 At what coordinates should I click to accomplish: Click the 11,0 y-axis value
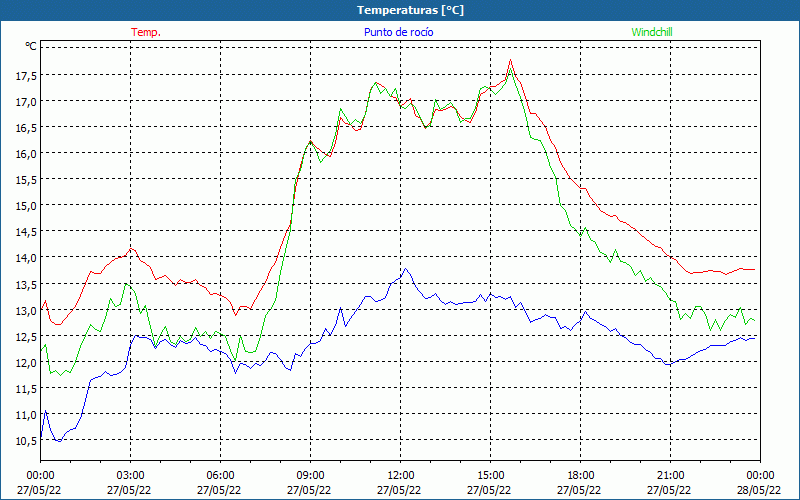click(26, 414)
